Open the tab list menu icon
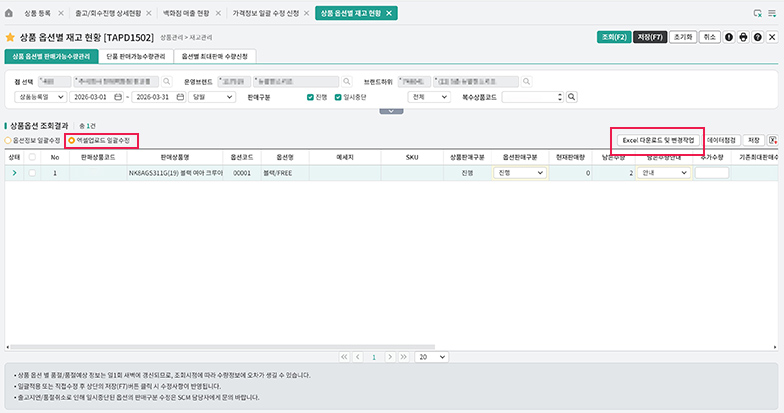Image resolution: width=784 pixels, height=413 pixels. 772,14
